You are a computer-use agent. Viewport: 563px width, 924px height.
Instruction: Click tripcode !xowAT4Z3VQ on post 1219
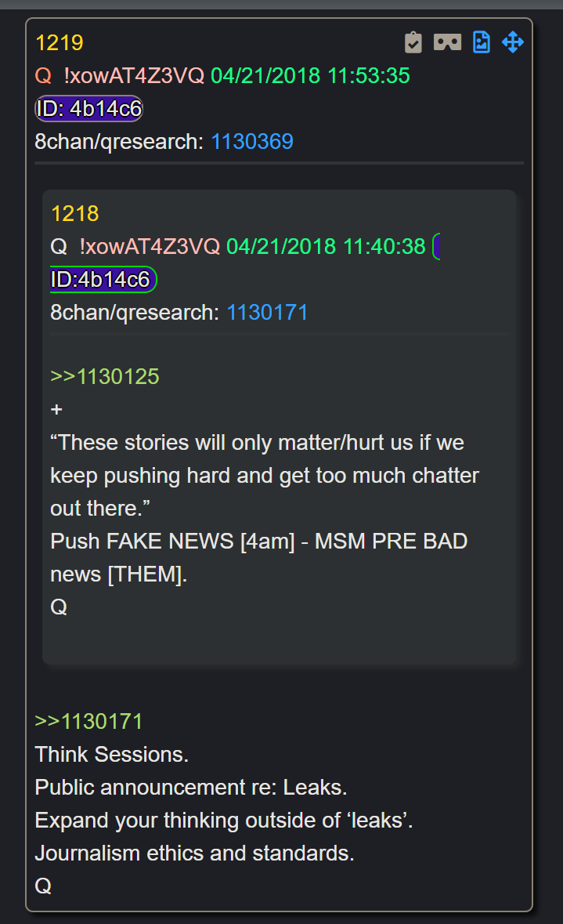(134, 76)
